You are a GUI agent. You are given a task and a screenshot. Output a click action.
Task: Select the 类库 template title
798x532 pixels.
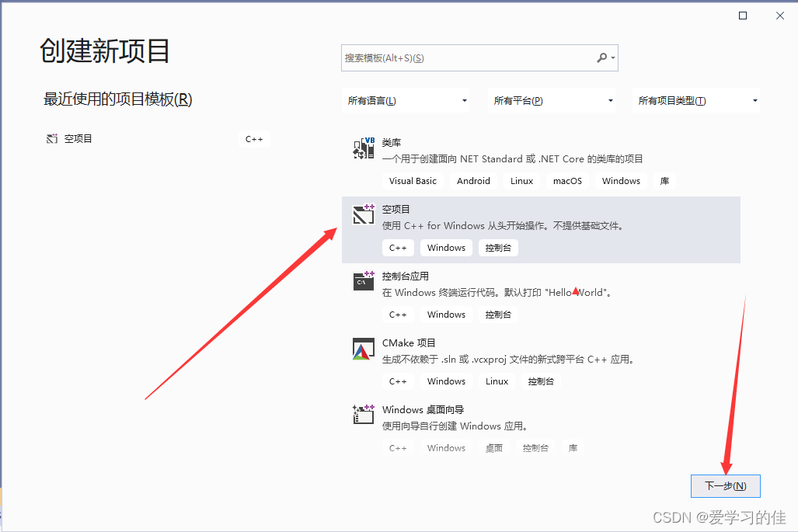[x=392, y=143]
